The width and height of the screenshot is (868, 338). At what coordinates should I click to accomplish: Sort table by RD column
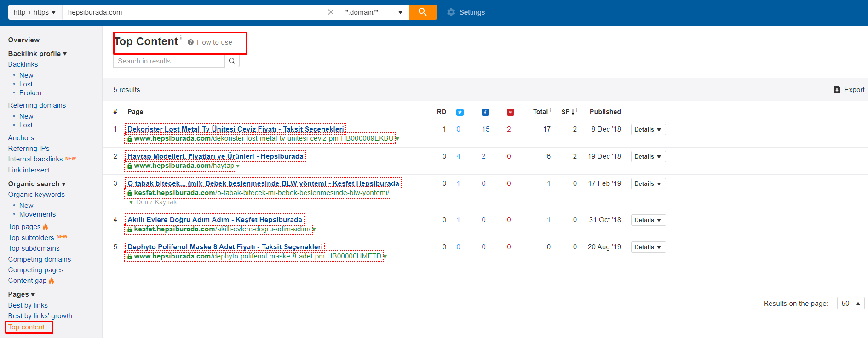(x=441, y=112)
